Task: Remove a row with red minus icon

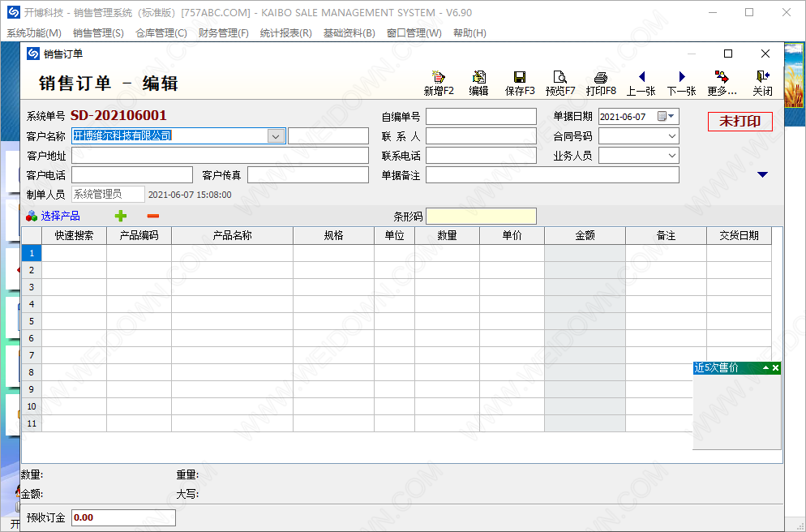Action: [x=153, y=216]
